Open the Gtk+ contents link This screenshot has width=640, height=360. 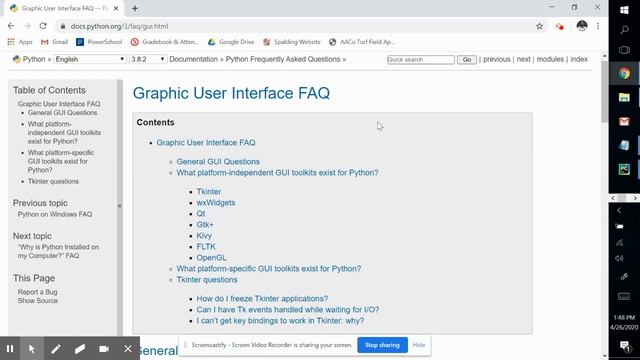pos(205,224)
